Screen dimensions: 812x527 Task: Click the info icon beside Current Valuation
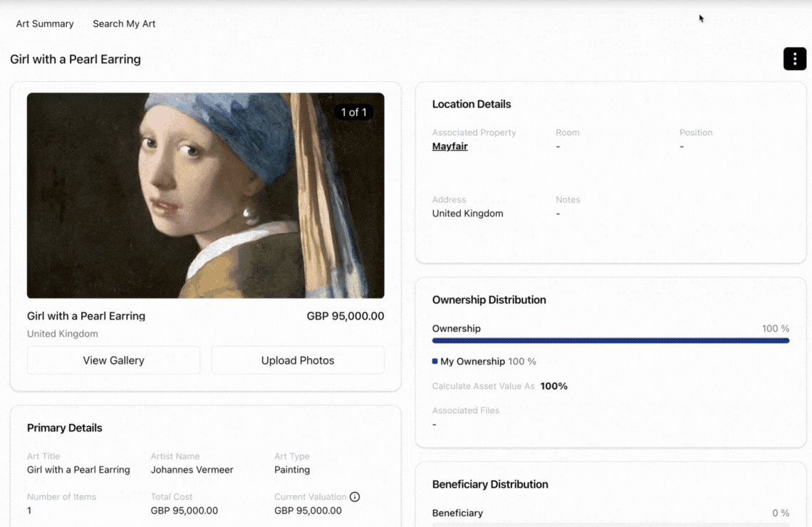point(355,497)
